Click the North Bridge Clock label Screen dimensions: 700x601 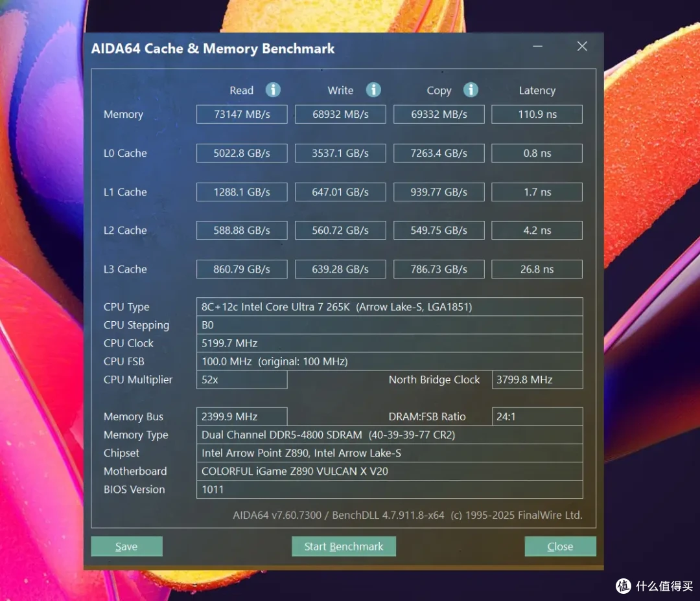click(434, 380)
